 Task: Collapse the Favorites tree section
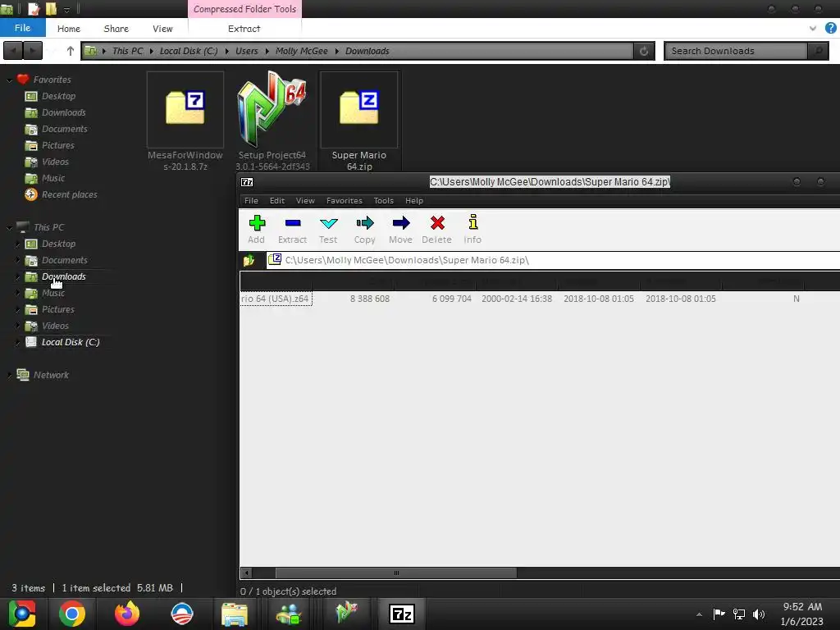coord(9,80)
